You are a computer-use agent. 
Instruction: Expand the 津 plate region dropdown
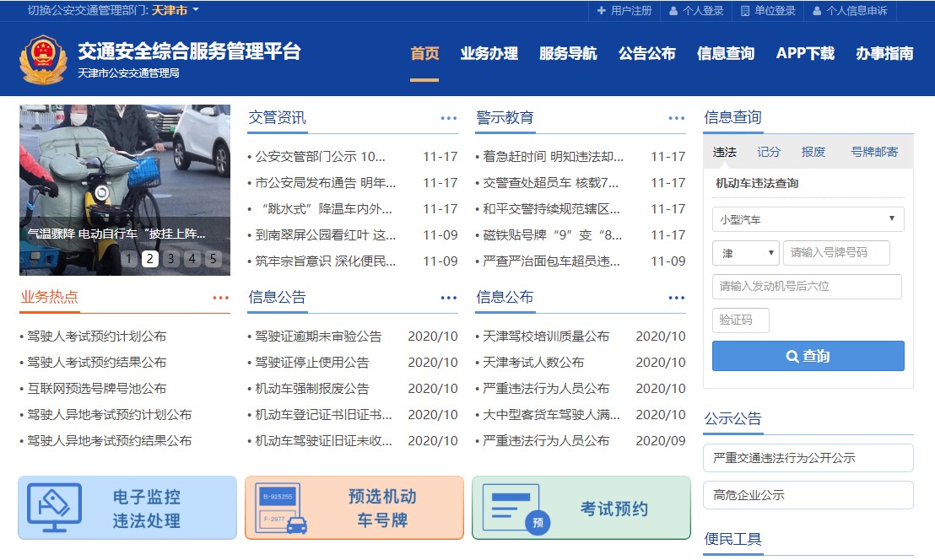[745, 253]
